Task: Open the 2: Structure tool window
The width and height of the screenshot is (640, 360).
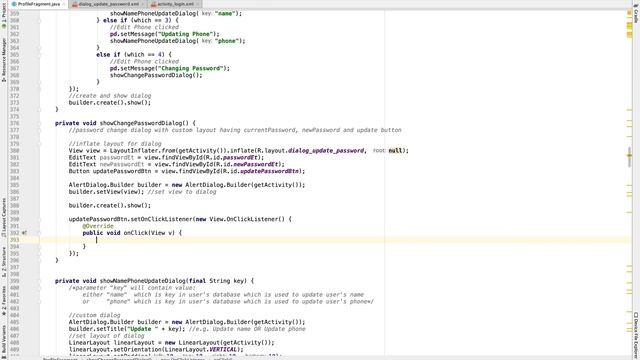Action: click(4, 262)
